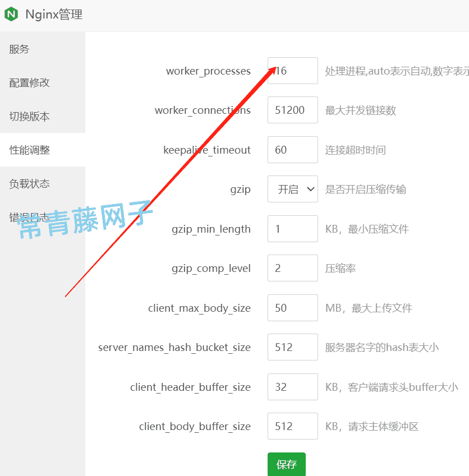This screenshot has height=476, width=469.
Task: Select the server_names_hash_bucket_size input
Action: (x=292, y=347)
